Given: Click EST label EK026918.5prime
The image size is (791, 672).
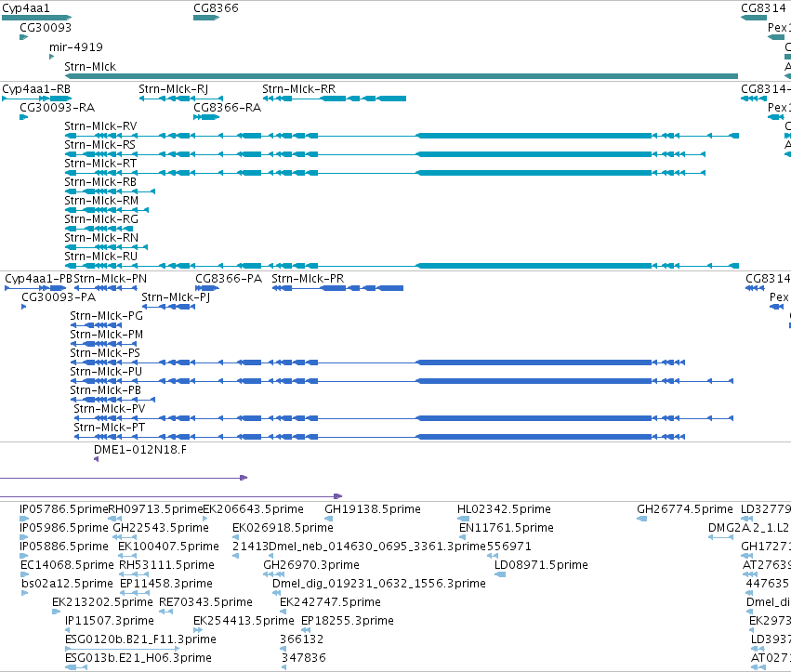Looking at the screenshot, I should 283,528.
